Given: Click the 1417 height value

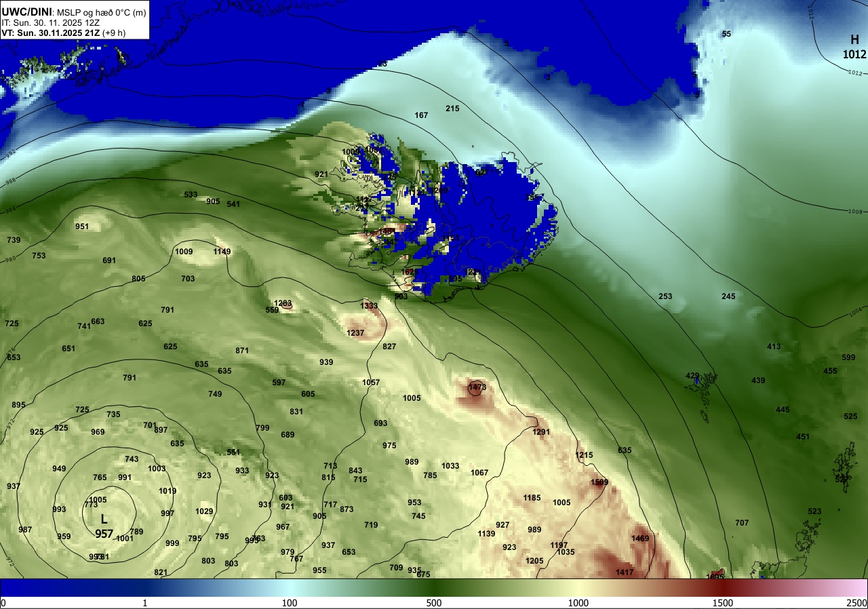Looking at the screenshot, I should point(625,572).
